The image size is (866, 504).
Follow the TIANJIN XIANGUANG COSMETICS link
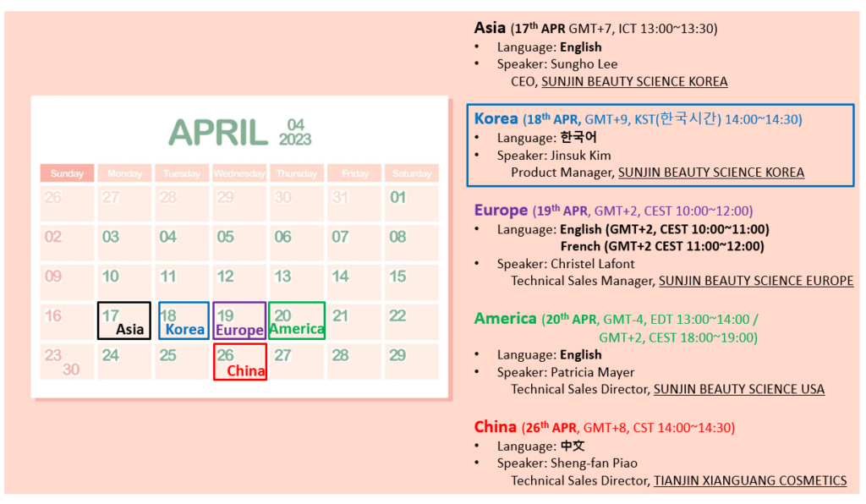pos(749,480)
